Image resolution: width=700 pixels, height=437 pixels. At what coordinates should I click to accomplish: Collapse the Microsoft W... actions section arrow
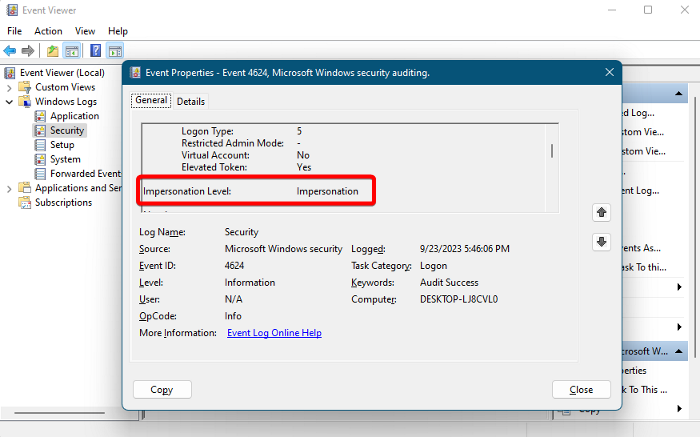[679, 352]
